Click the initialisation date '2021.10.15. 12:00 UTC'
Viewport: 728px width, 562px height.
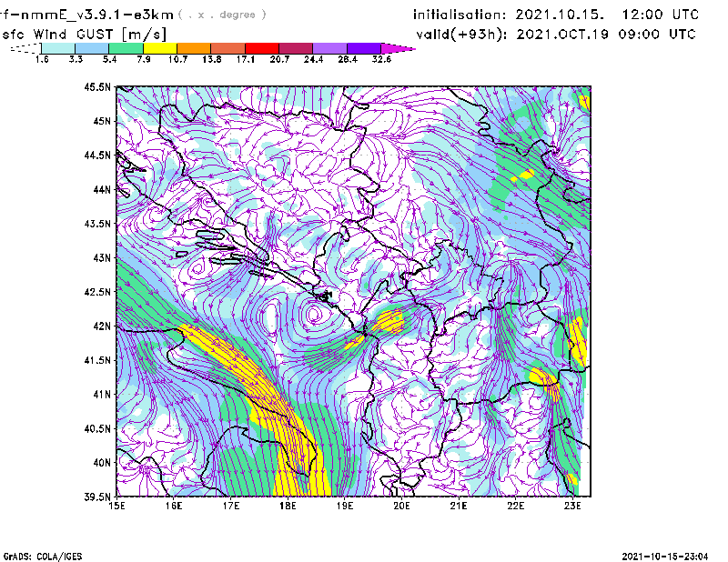pyautogui.click(x=607, y=15)
